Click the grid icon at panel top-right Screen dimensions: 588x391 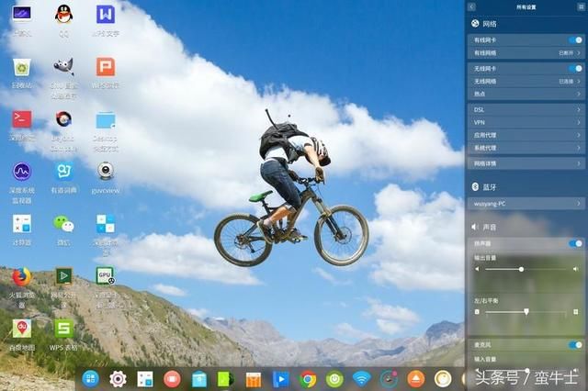point(581,6)
